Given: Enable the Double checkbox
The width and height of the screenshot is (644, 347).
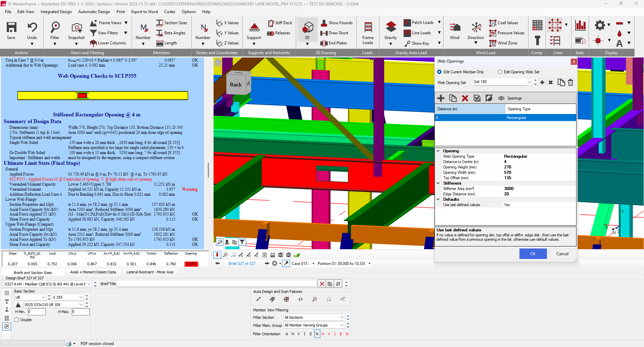Looking at the screenshot, I should tap(16, 320).
